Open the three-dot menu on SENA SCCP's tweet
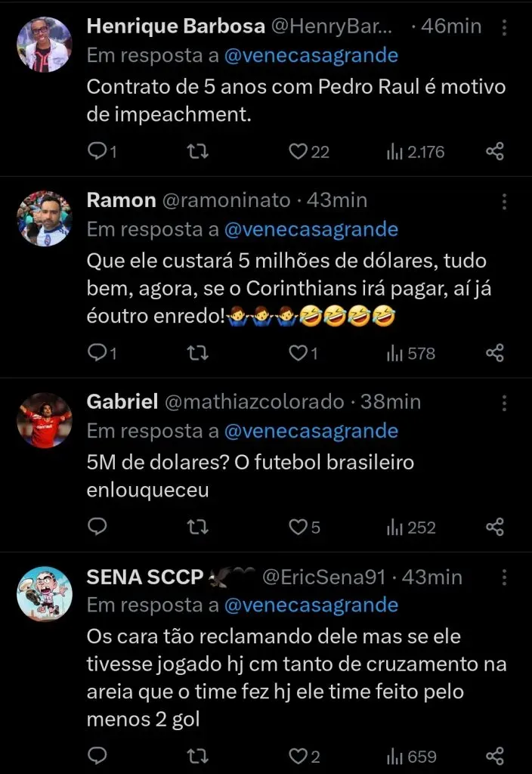The image size is (532, 774). (x=504, y=577)
